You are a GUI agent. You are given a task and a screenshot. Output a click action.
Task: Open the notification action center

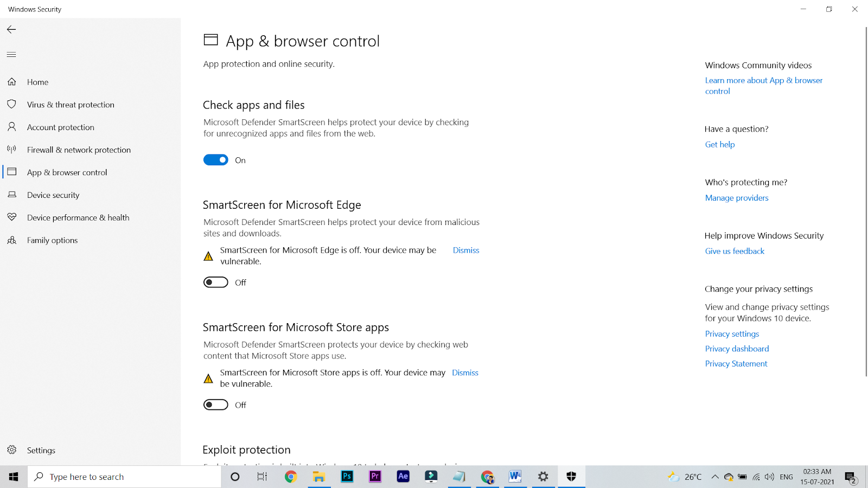point(851,477)
